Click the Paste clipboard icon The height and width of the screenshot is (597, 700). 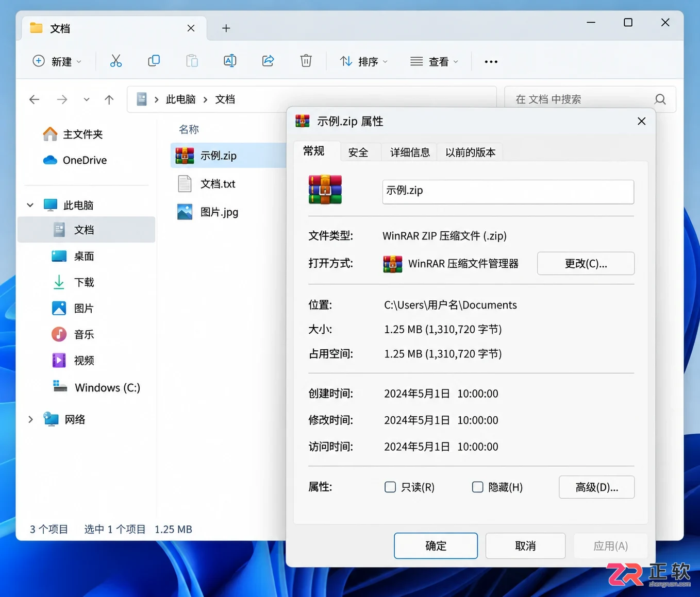192,61
